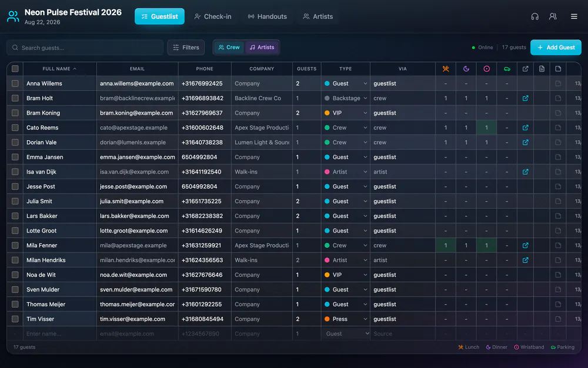Click the Wristband column header icon

pyautogui.click(x=486, y=69)
